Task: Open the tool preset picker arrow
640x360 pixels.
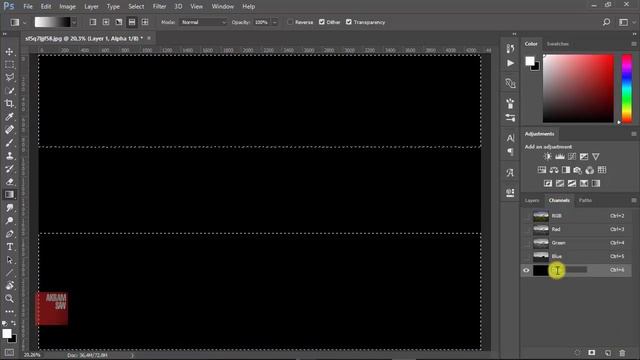Action: (24, 22)
